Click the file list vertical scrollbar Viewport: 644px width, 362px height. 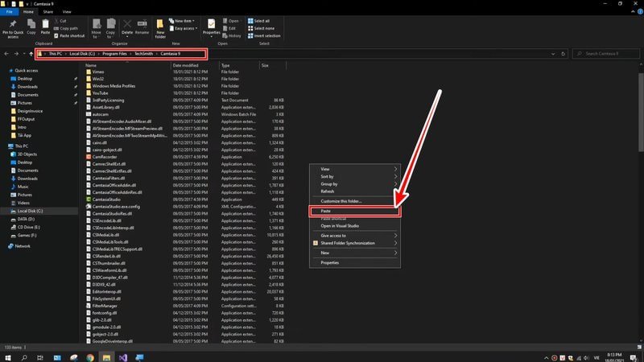(641, 112)
